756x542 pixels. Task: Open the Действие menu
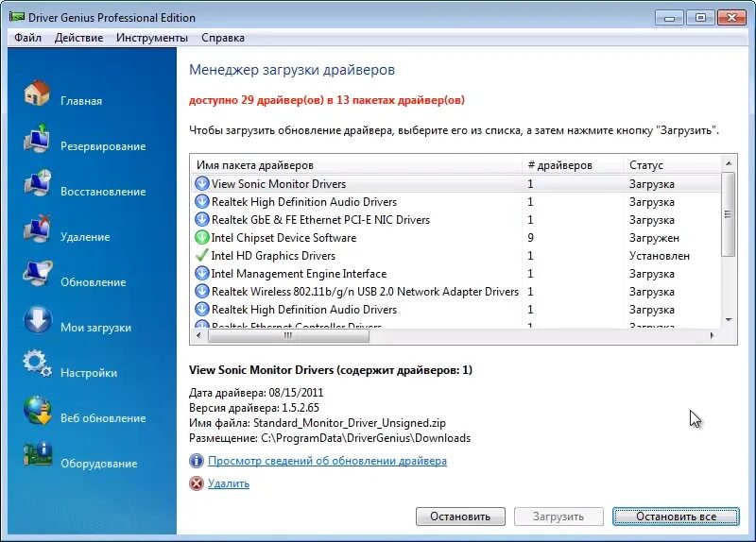(x=78, y=38)
